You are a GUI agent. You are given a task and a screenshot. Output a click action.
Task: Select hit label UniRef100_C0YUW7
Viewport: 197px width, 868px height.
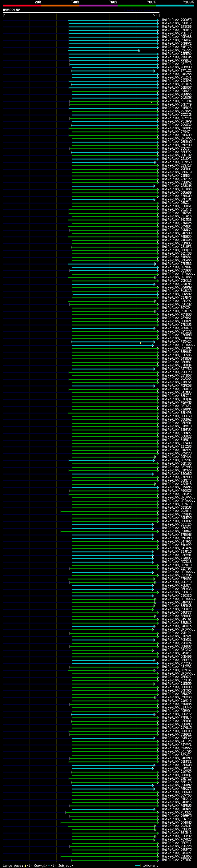(177, 267)
